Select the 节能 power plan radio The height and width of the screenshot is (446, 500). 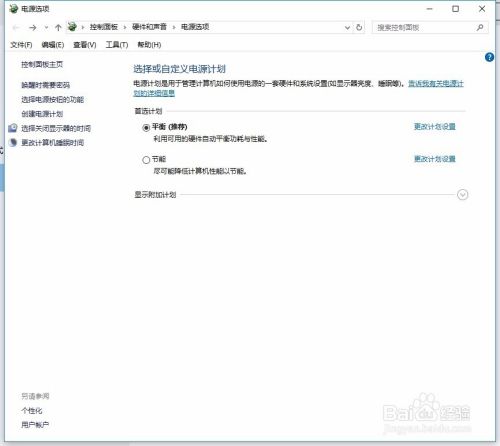click(x=146, y=160)
